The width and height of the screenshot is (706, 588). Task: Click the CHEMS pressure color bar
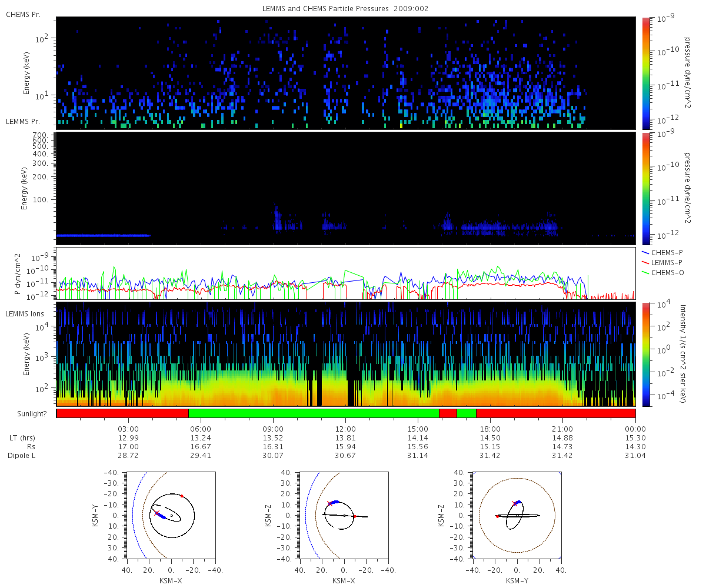tap(645, 73)
